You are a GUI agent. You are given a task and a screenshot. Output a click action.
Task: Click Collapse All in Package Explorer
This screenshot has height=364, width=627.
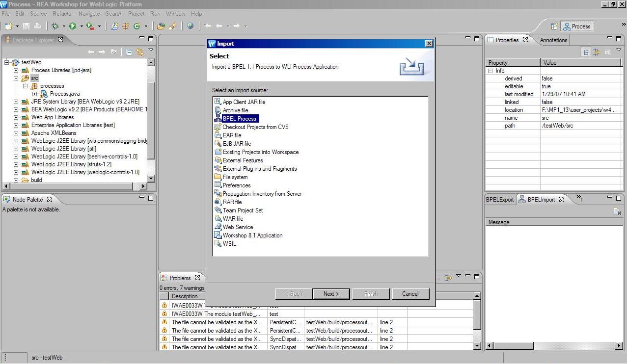pyautogui.click(x=129, y=52)
